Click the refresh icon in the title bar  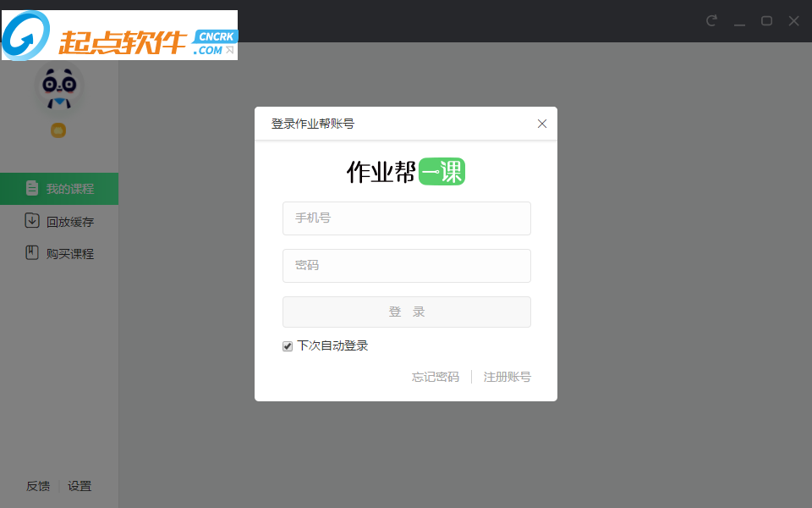tap(712, 20)
